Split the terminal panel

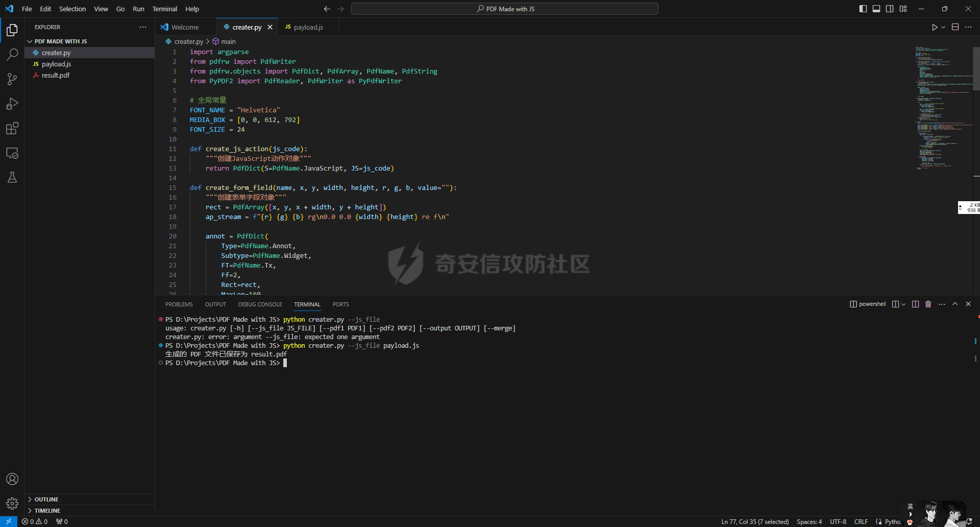pyautogui.click(x=915, y=304)
